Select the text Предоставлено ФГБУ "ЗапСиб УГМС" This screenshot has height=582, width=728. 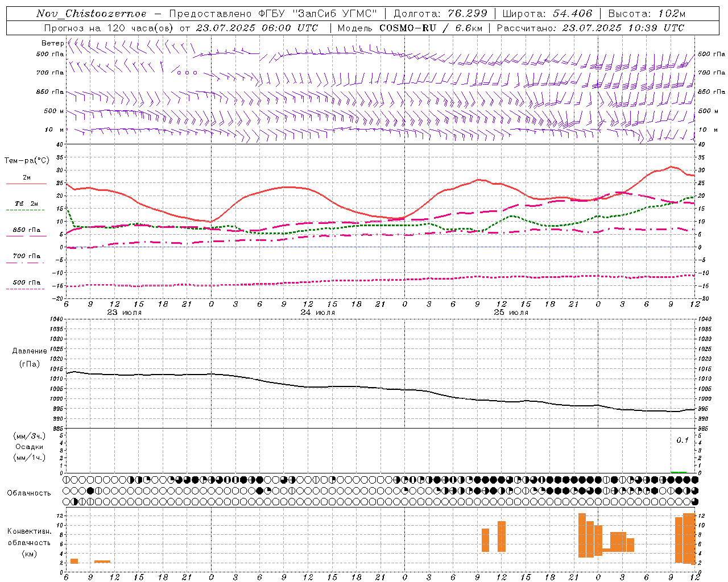273,14
